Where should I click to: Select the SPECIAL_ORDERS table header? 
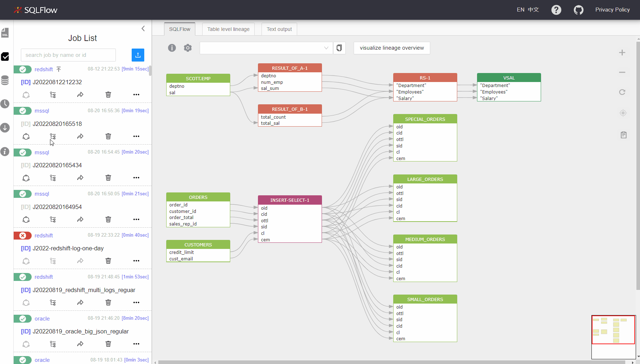pyautogui.click(x=425, y=119)
